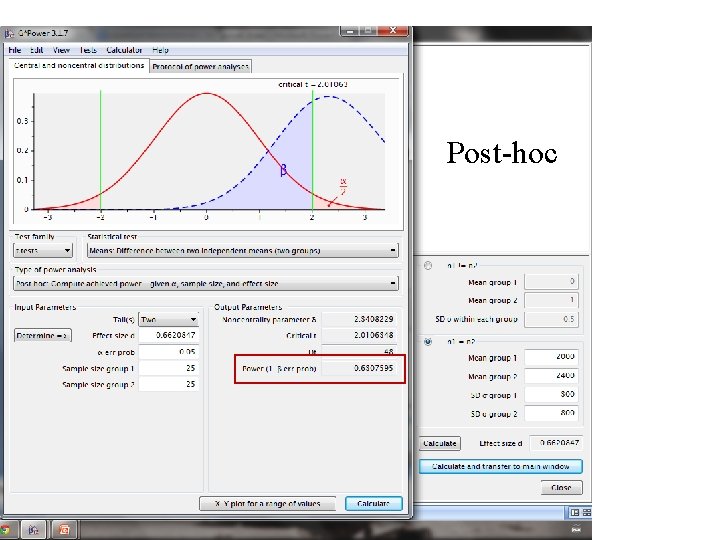
Task: Click the G*Power title bar icon
Action: point(9,34)
